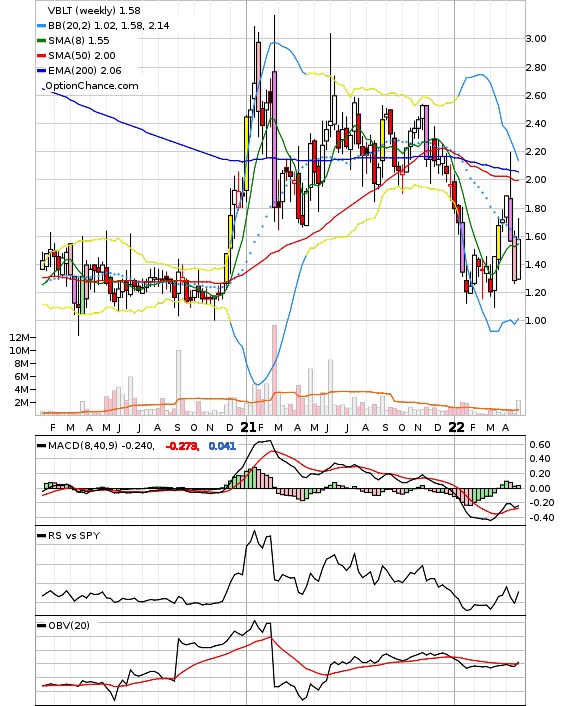This screenshot has width=566, height=706.
Task: Click the -0.40 MACD scale label
Action: (539, 518)
